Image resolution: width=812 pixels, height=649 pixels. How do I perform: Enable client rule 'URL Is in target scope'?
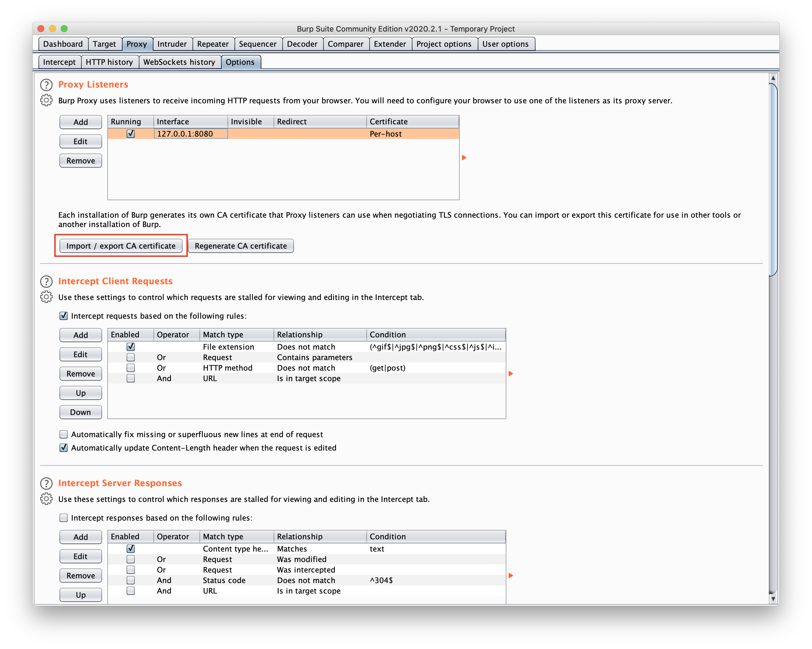point(131,378)
